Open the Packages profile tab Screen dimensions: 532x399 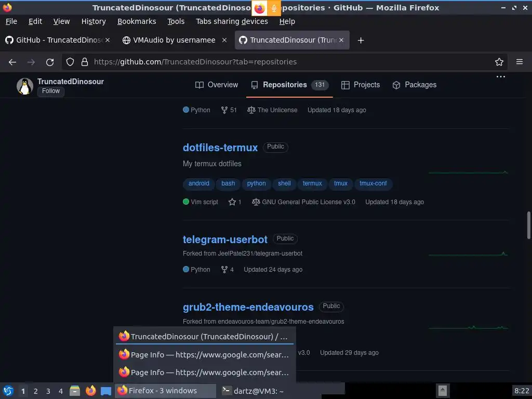tap(414, 85)
